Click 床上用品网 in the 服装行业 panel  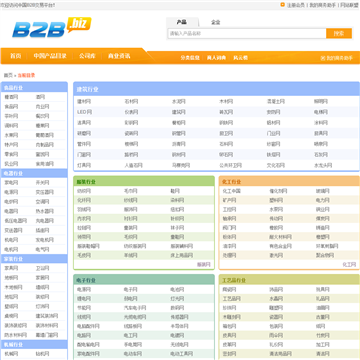click(182, 256)
